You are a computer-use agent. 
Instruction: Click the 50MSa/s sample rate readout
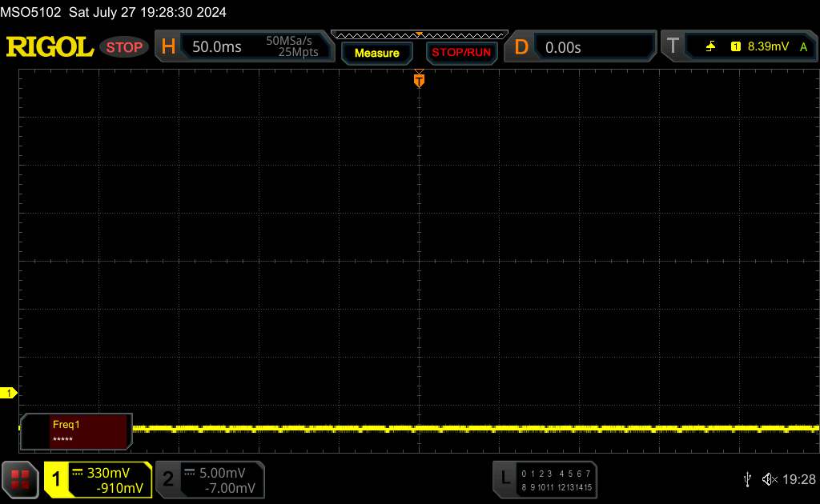tap(288, 41)
